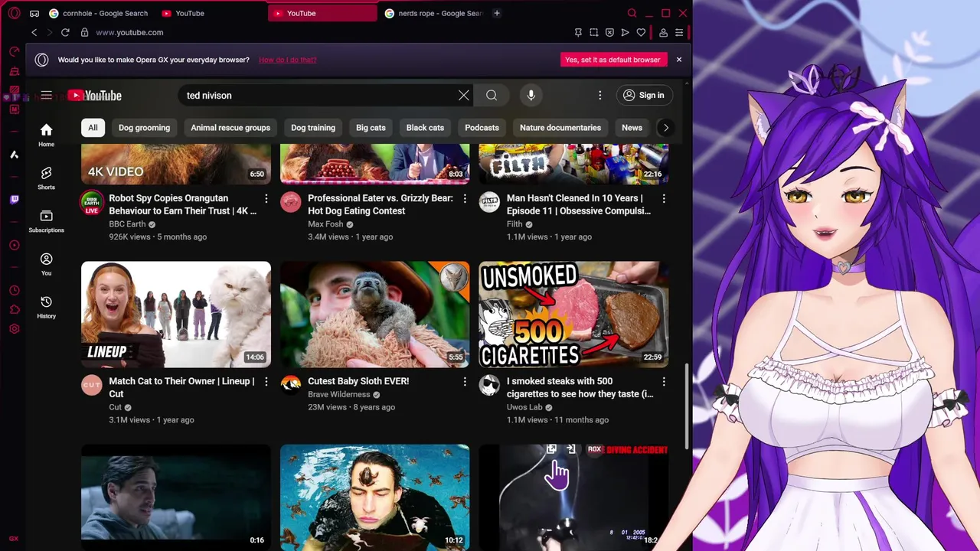
Task: Open Extensions cube icon in sidebar
Action: [14, 310]
